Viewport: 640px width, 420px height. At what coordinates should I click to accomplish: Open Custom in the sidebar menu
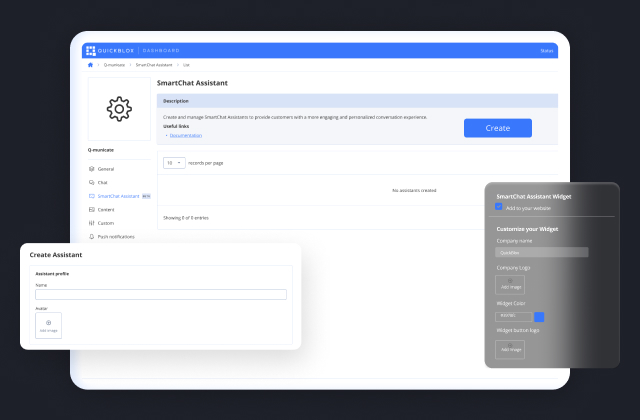click(106, 223)
